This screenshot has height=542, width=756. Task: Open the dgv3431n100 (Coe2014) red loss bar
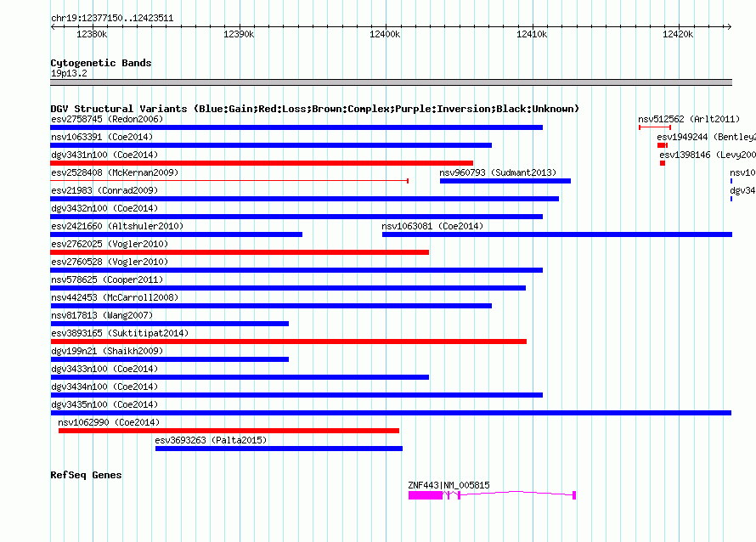coord(262,163)
